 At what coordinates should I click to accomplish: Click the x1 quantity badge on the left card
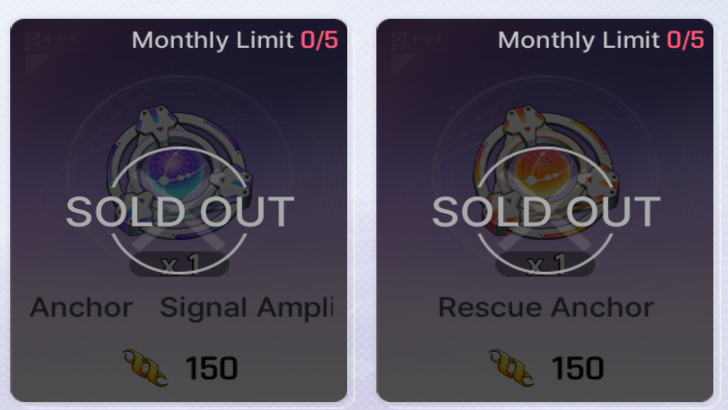coord(180,266)
